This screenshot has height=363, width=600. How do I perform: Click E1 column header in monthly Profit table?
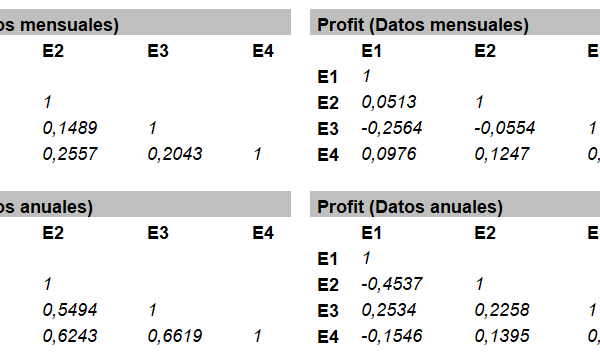tap(372, 51)
